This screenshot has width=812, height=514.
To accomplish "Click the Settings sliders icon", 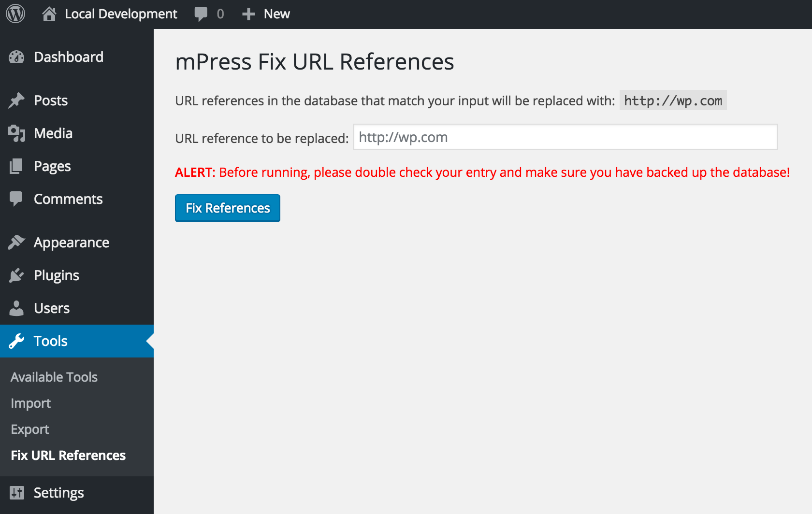I will tap(16, 493).
